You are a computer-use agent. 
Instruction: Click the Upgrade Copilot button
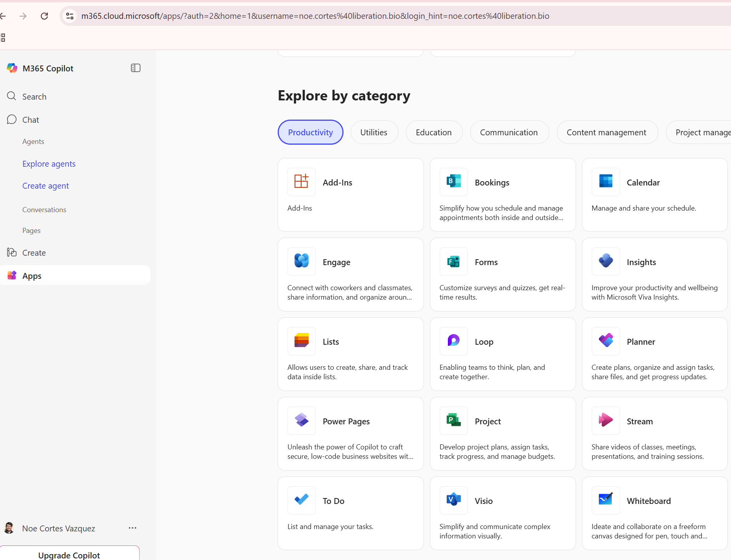tap(69, 555)
